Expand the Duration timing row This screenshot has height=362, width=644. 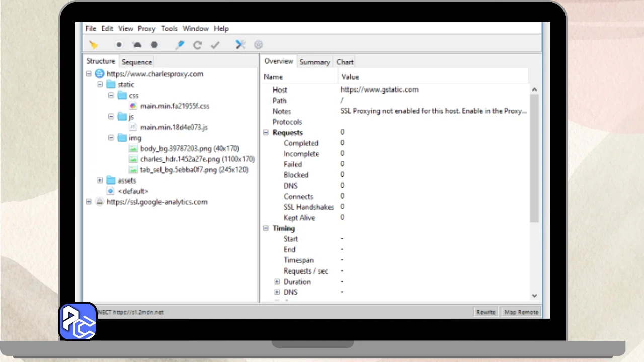coord(277,282)
